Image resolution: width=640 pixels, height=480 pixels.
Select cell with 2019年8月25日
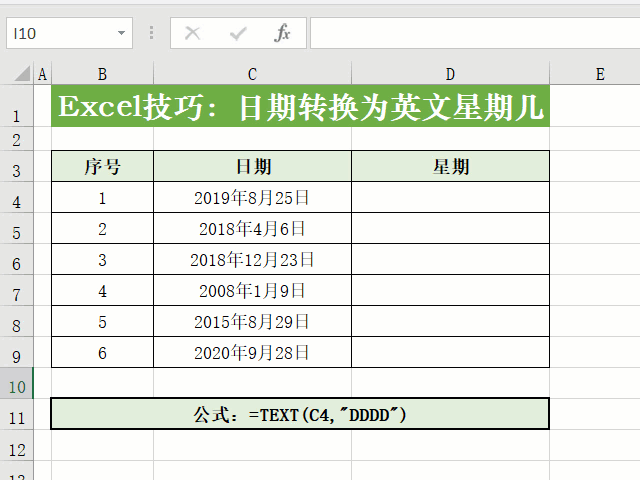point(252,197)
